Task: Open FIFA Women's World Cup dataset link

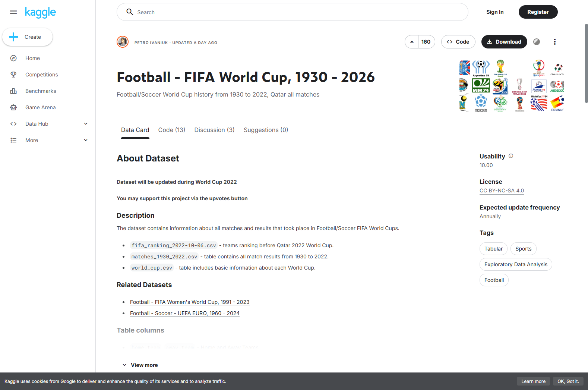Action: 190,302
